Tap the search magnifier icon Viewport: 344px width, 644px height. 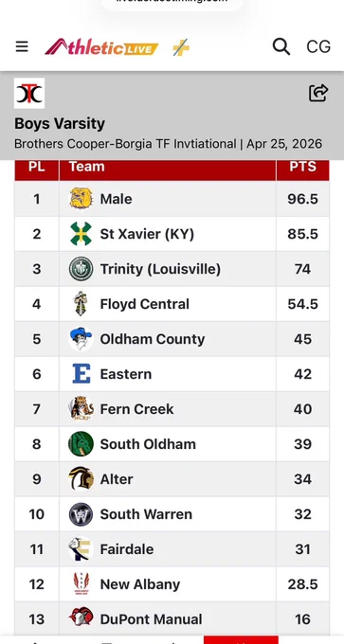point(281,46)
